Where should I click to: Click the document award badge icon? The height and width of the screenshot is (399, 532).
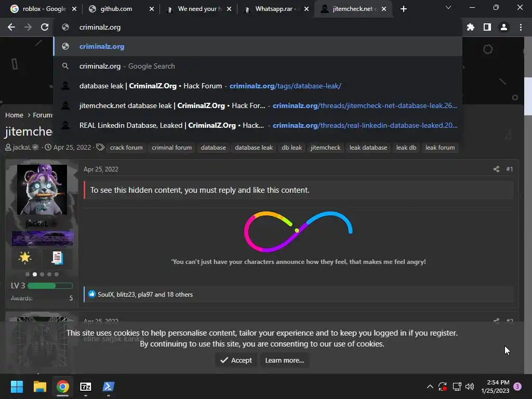click(x=57, y=258)
